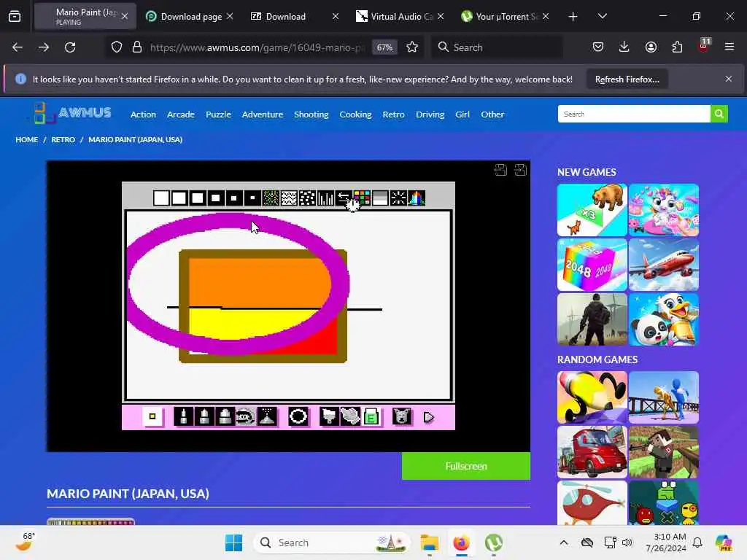Select the scattered white blocks pattern tile
This screenshot has height=560, width=747.
click(307, 198)
